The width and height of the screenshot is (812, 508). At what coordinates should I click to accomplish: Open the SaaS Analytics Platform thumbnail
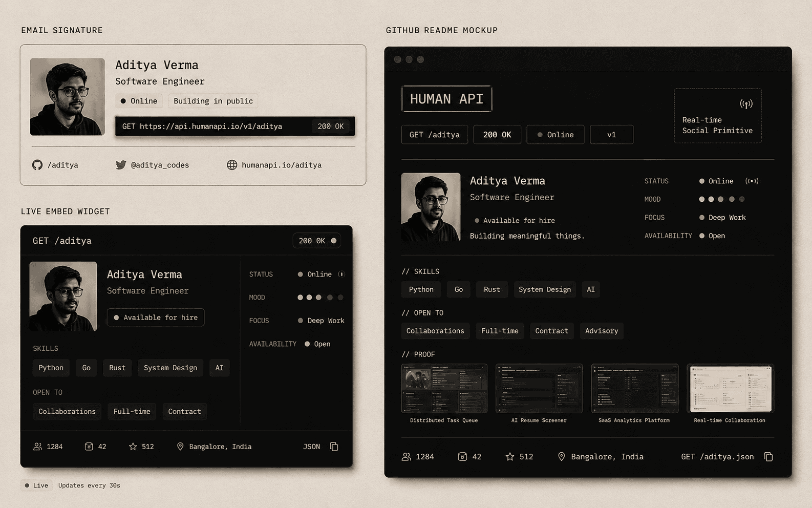coord(635,388)
